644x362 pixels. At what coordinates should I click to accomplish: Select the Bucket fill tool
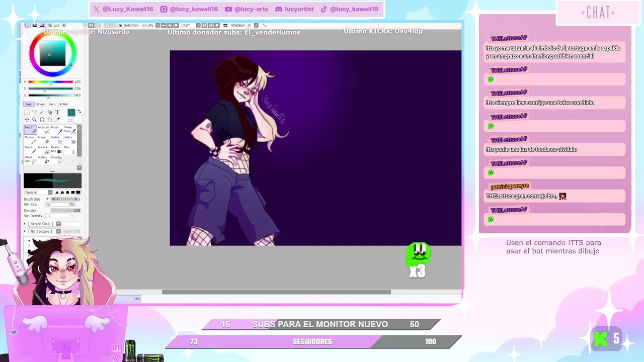click(44, 150)
